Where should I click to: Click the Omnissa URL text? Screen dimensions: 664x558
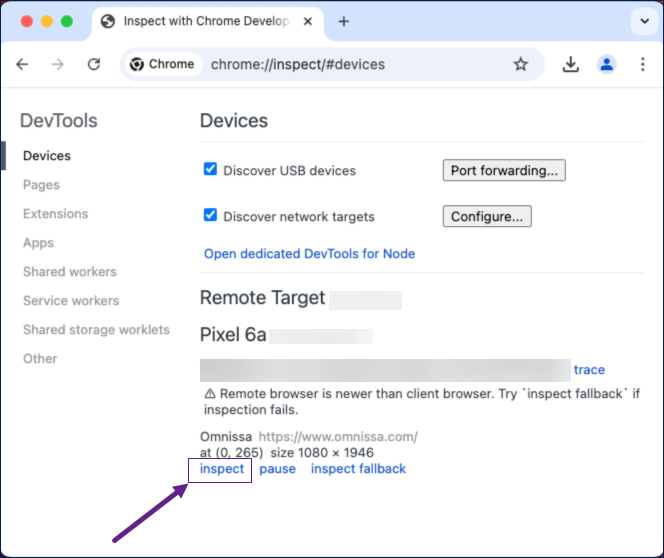click(x=338, y=436)
